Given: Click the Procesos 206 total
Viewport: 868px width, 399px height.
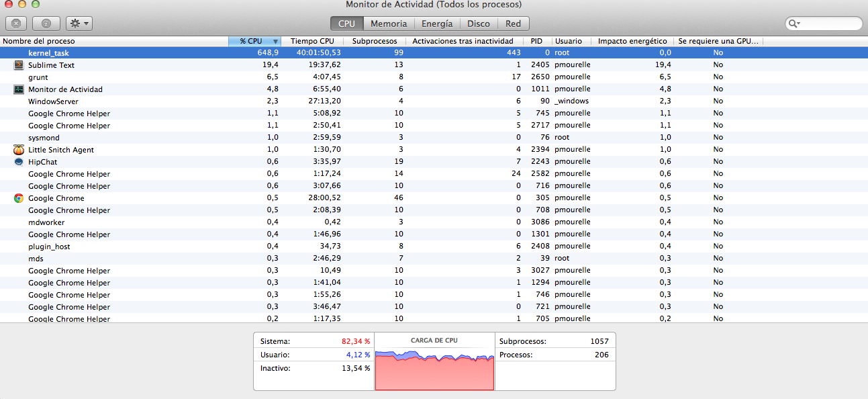Looking at the screenshot, I should tap(601, 354).
